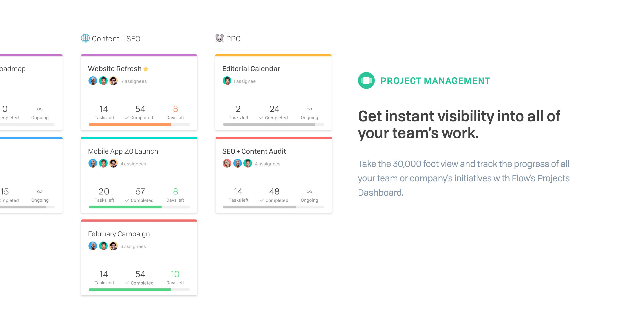Click '54 Completed' on February Campaign
This screenshot has width=644, height=327.
(140, 278)
